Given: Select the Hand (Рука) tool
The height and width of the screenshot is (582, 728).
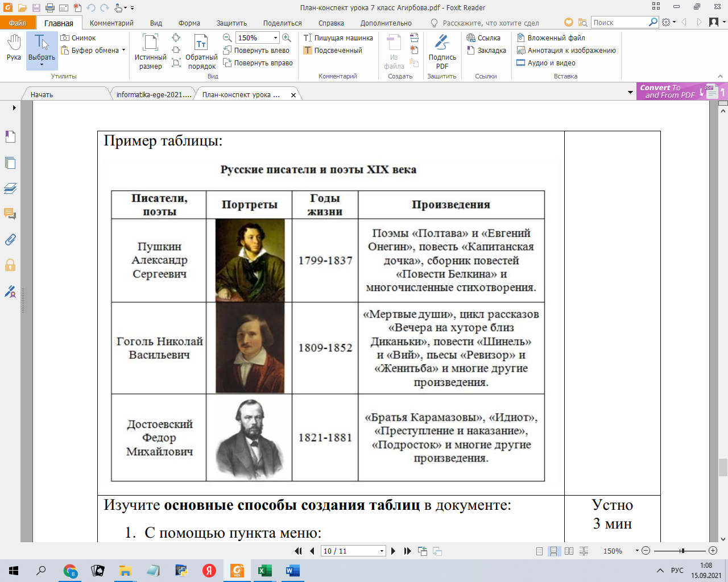Looking at the screenshot, I should click(14, 48).
